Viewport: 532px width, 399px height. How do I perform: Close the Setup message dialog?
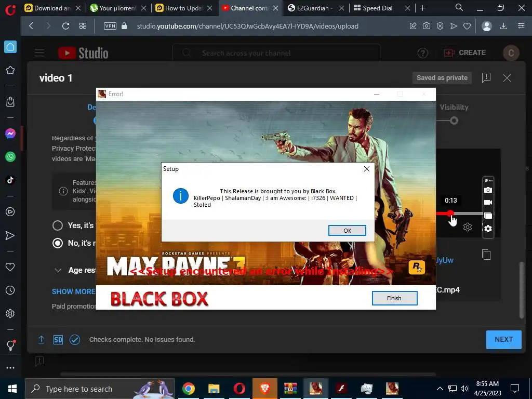click(367, 169)
